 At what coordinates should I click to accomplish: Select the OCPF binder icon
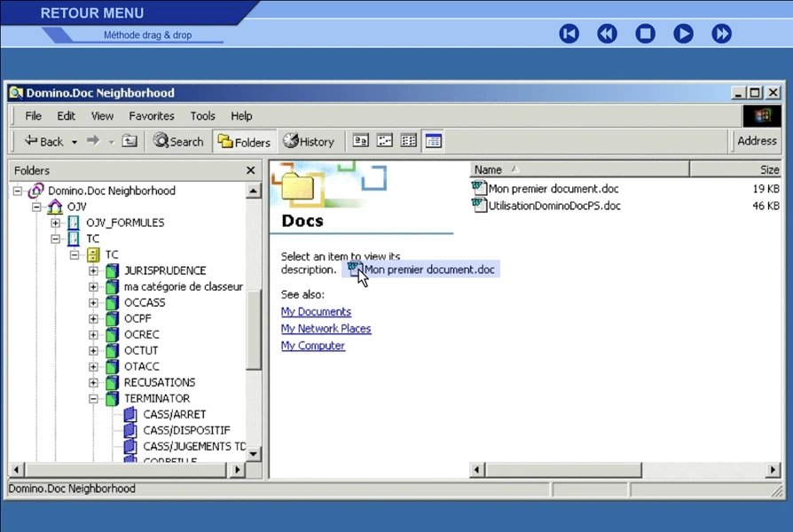pyautogui.click(x=113, y=318)
